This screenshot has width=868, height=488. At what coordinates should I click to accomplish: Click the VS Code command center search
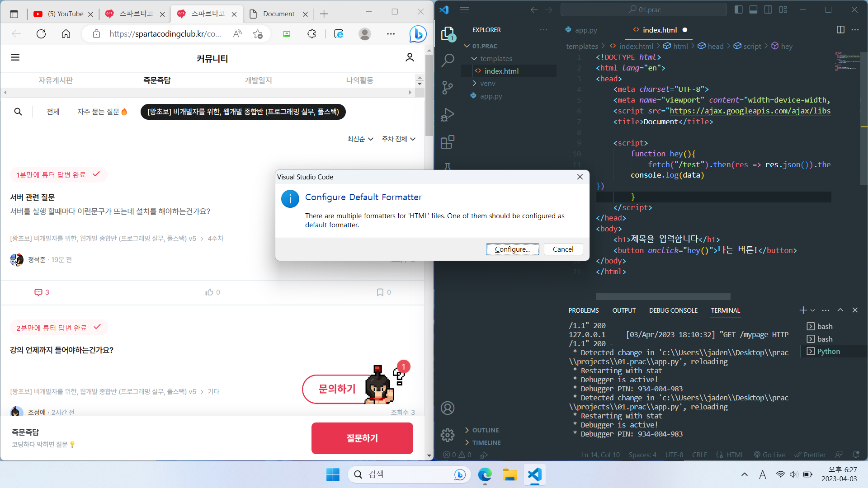(x=644, y=9)
